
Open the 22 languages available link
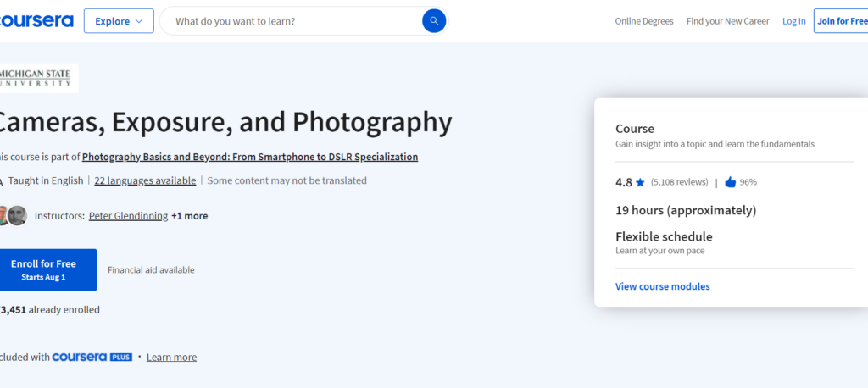tap(145, 180)
